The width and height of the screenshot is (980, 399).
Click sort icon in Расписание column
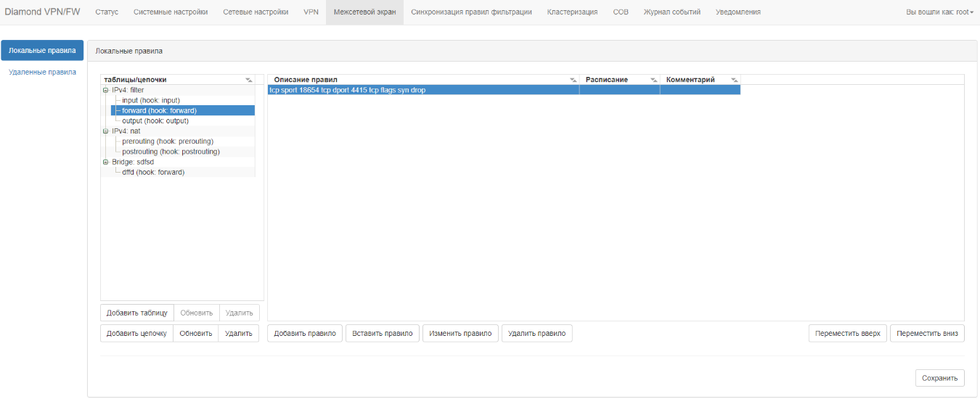653,80
